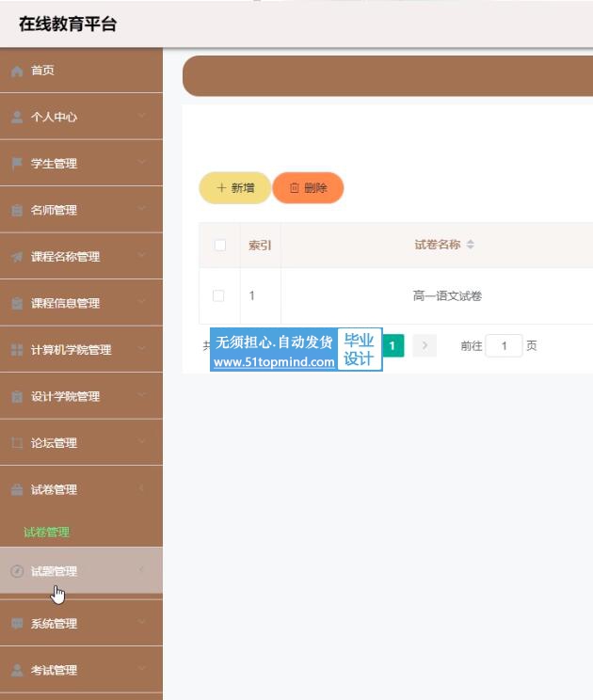The height and width of the screenshot is (700, 593).
Task: Click the chat icon beside 系统管理
Action: pyautogui.click(x=17, y=623)
